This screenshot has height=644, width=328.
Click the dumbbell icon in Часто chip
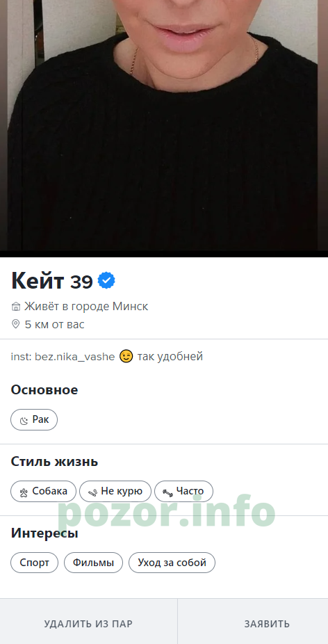coord(168,492)
